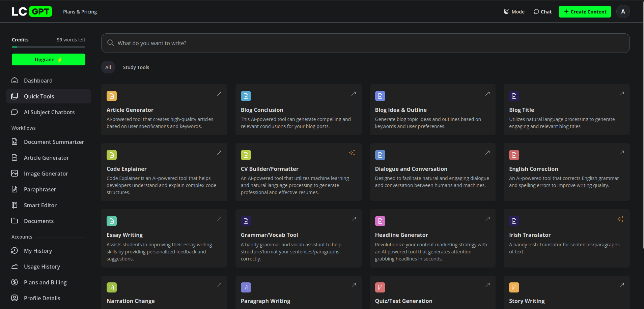Click the arrow icon on Dialogue and Conversation card
Screen dimensions: 644x309
[x=487, y=153]
